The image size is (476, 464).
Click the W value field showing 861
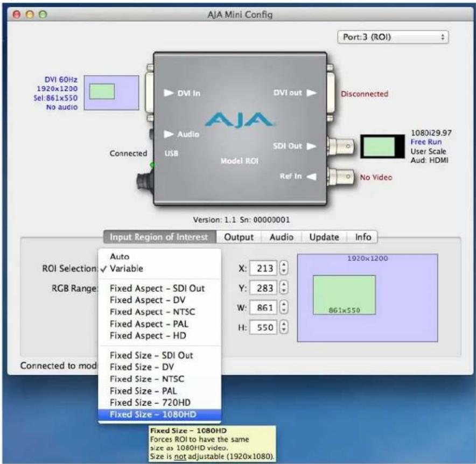pos(263,308)
